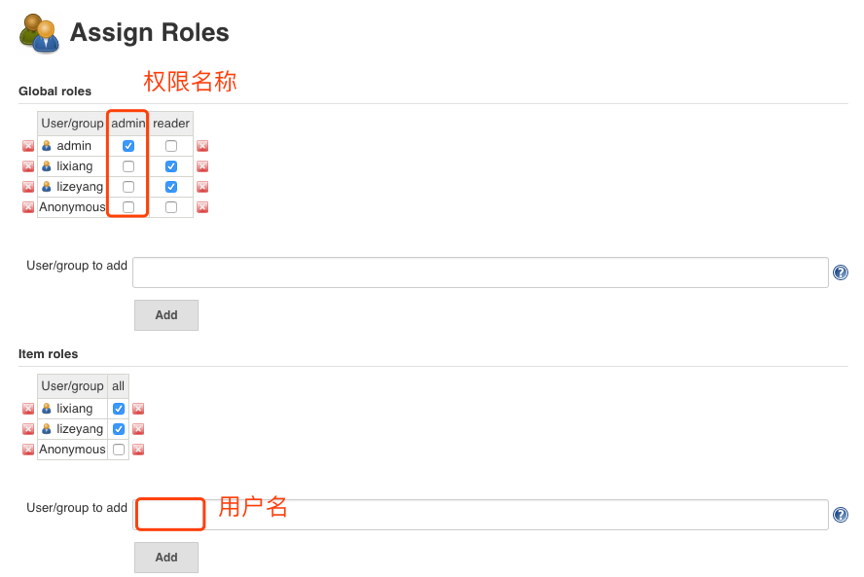
Task: Remove lizeyang using left red X in Global roles
Action: pos(28,187)
